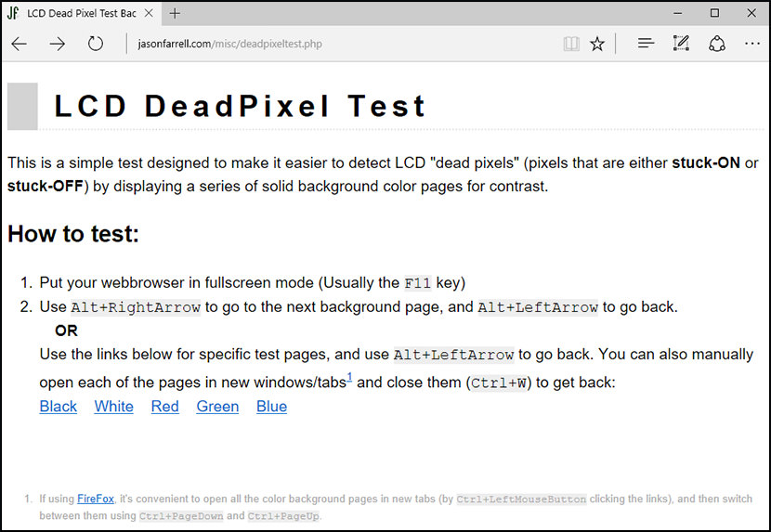Open the Green test page link
This screenshot has width=771, height=532.
217,406
